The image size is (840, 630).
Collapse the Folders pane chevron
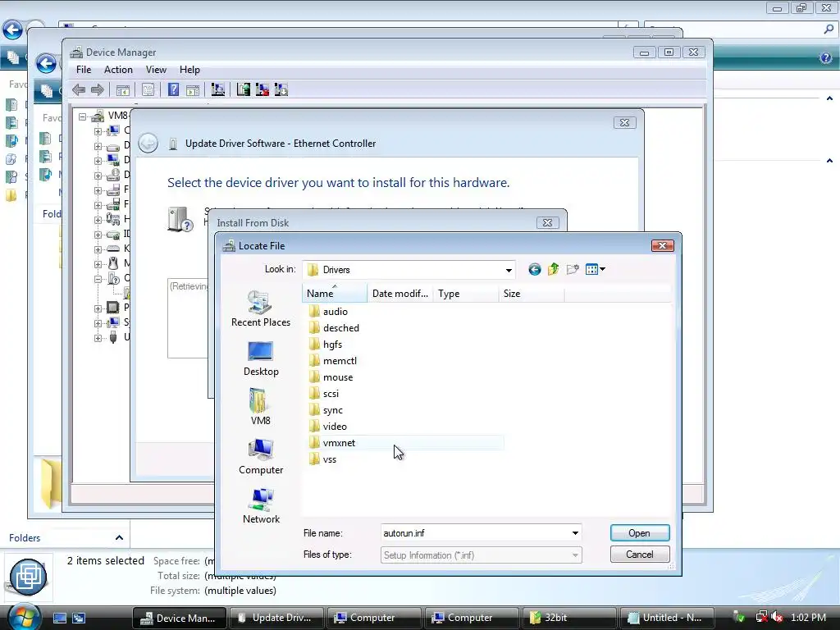coord(120,537)
